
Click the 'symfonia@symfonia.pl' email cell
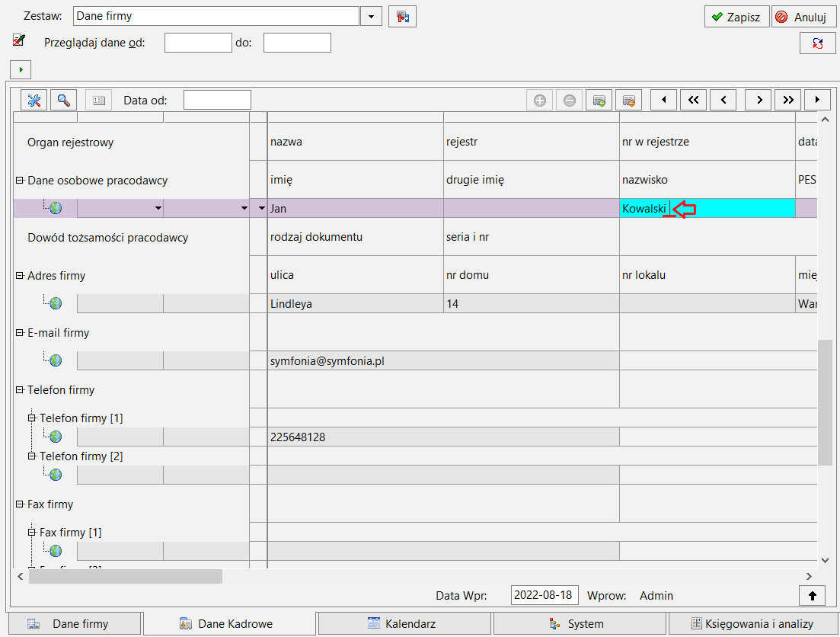coord(443,360)
